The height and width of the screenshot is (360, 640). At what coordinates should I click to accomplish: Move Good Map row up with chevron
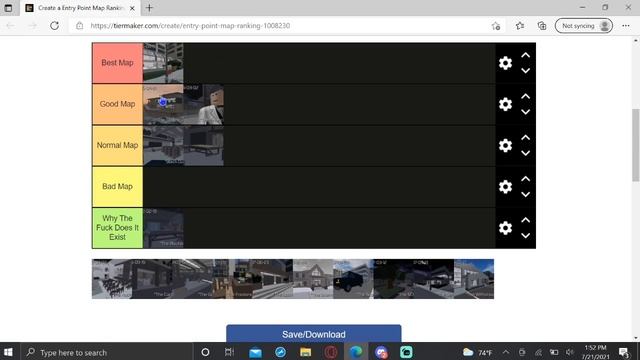pyautogui.click(x=526, y=96)
